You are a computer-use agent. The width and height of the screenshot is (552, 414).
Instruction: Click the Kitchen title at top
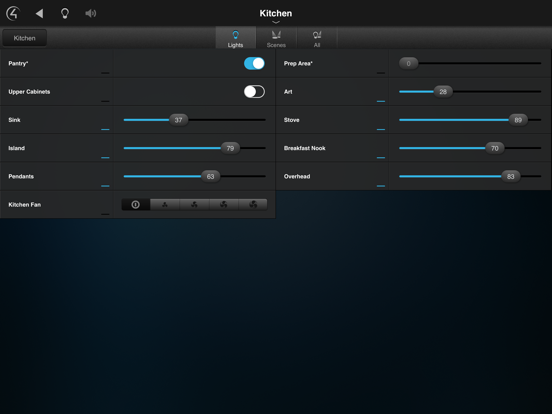coord(276,13)
